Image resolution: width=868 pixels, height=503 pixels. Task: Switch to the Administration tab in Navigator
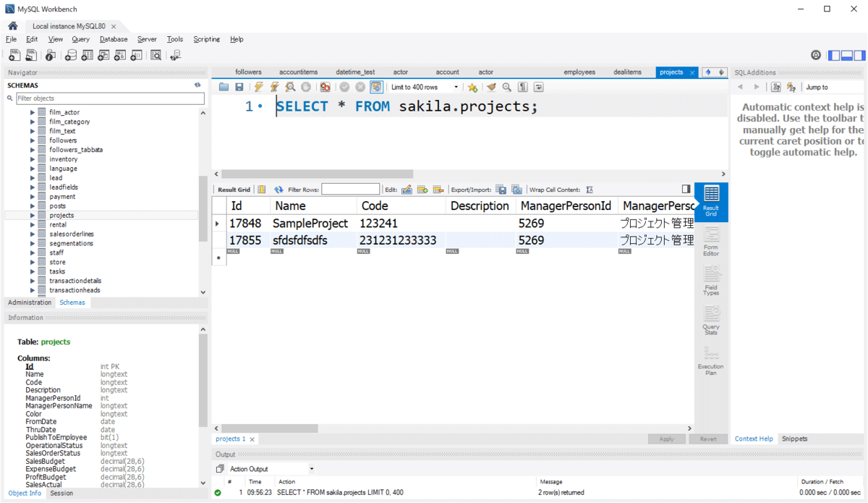[30, 303]
